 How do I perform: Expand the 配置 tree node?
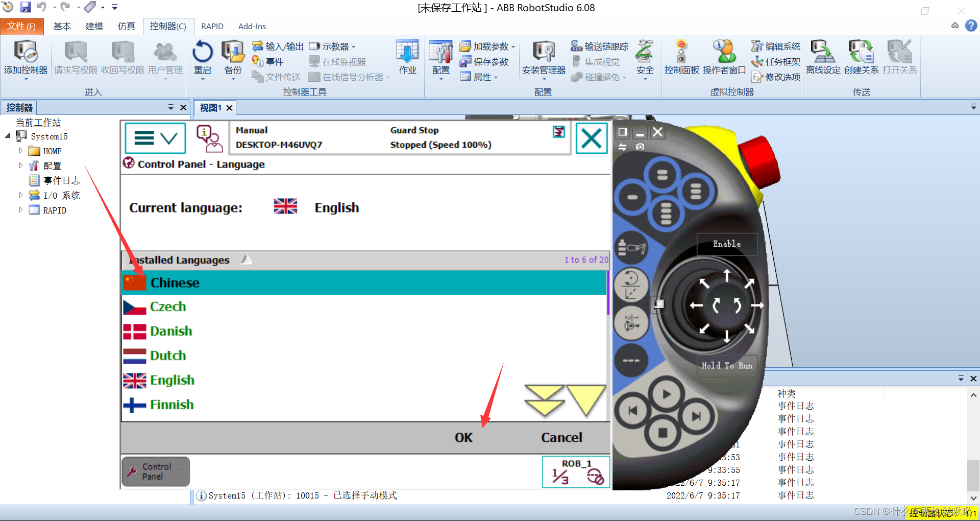pos(21,165)
